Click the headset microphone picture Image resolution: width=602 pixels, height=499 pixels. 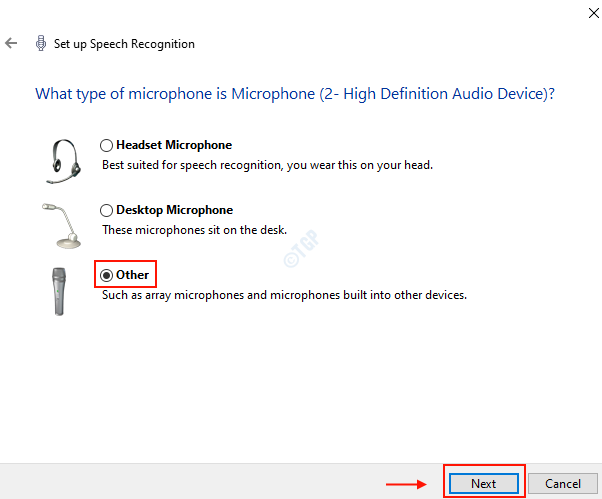tap(64, 161)
